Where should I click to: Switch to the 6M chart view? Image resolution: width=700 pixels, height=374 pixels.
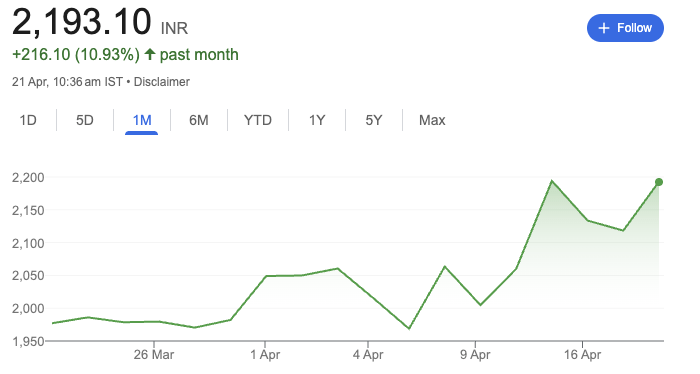(x=199, y=120)
